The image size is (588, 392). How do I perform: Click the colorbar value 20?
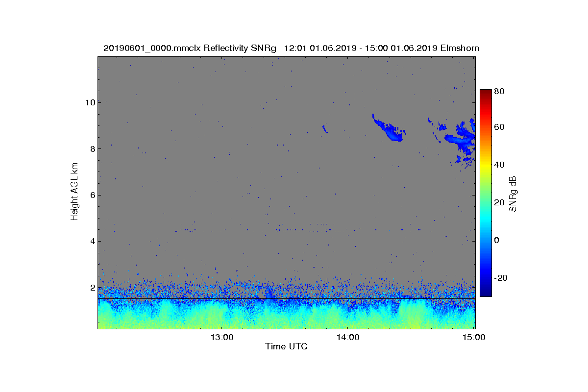pos(500,202)
